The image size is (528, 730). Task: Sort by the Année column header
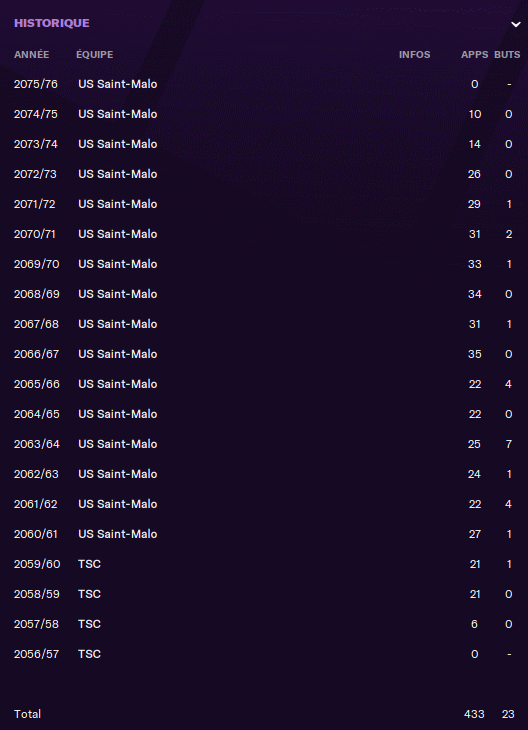point(31,54)
